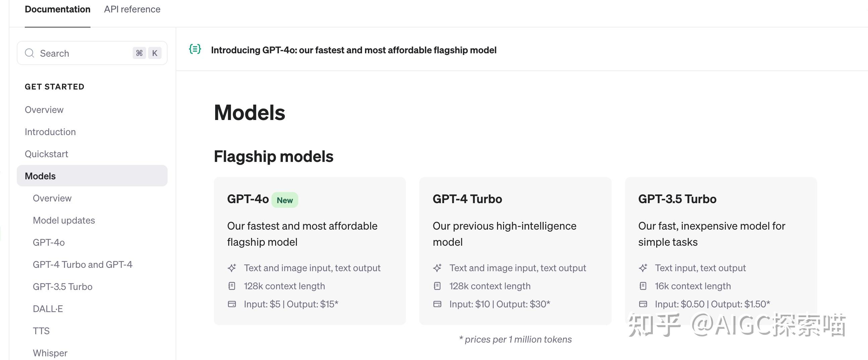Click the pricing card icon on GPT-3.5 Turbo card

point(643,304)
